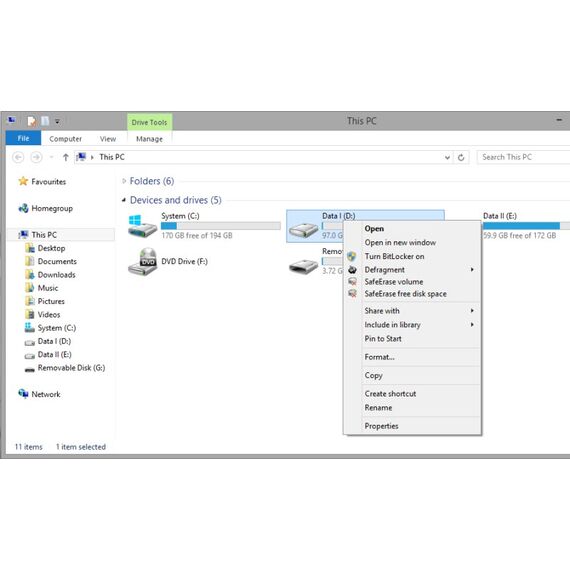Open the Customize Quick Access Toolbar dropdown
570x570 pixels.
point(57,121)
